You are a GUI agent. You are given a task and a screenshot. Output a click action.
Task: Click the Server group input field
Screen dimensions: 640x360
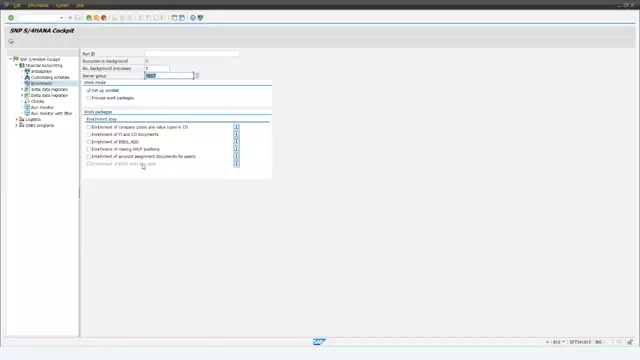169,76
